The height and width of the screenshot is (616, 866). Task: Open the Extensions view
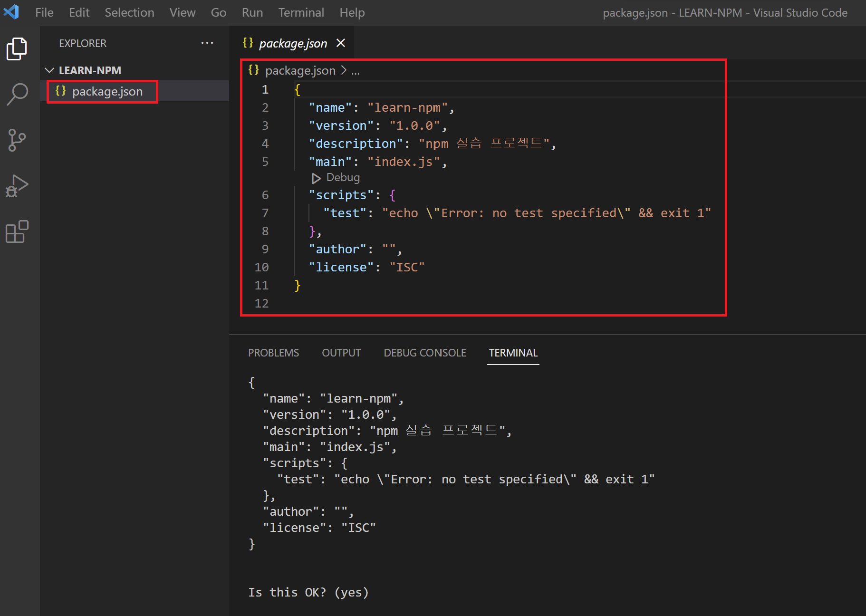point(17,231)
